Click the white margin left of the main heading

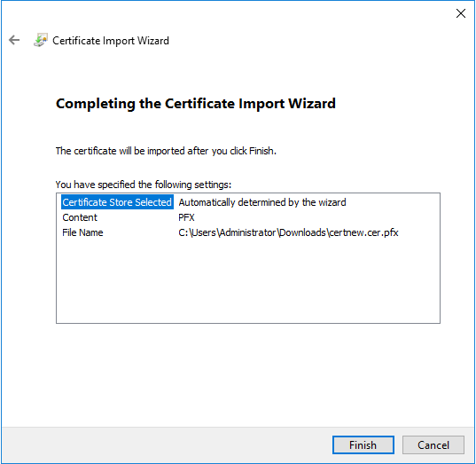(x=29, y=104)
